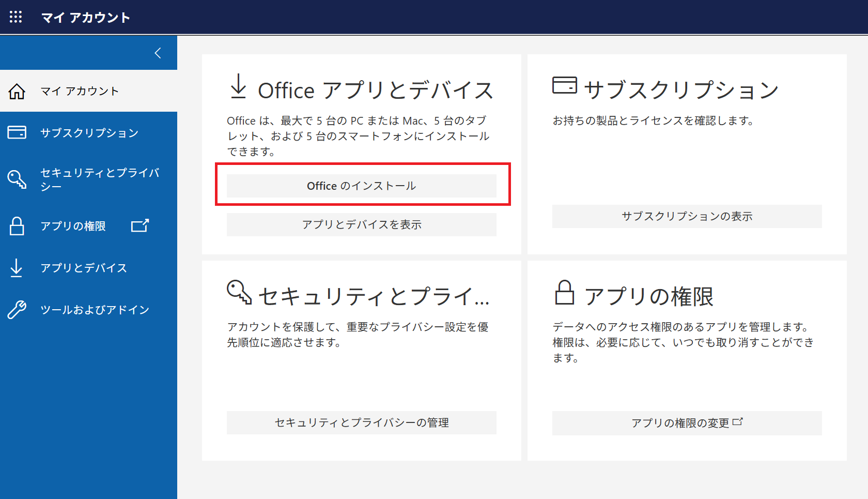Viewport: 868px width, 499px height.
Task: Open アプリの権限 in the sidebar
Action: 88,226
